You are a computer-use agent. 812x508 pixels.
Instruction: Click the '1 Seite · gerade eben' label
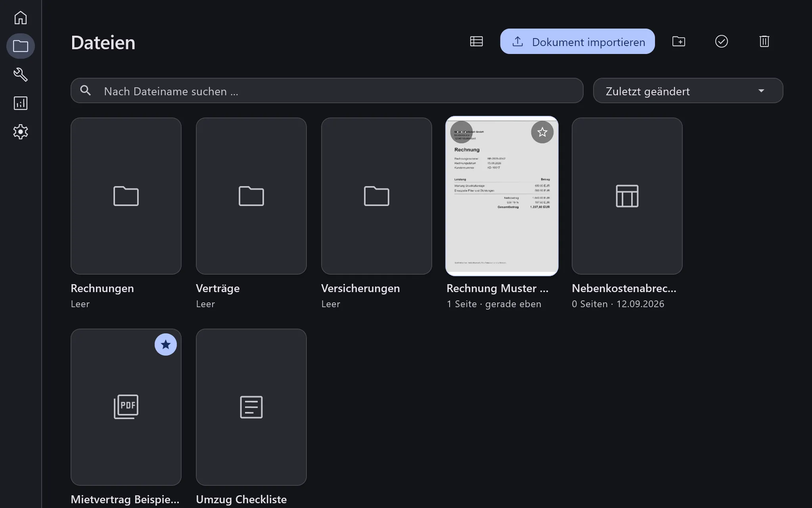point(494,304)
